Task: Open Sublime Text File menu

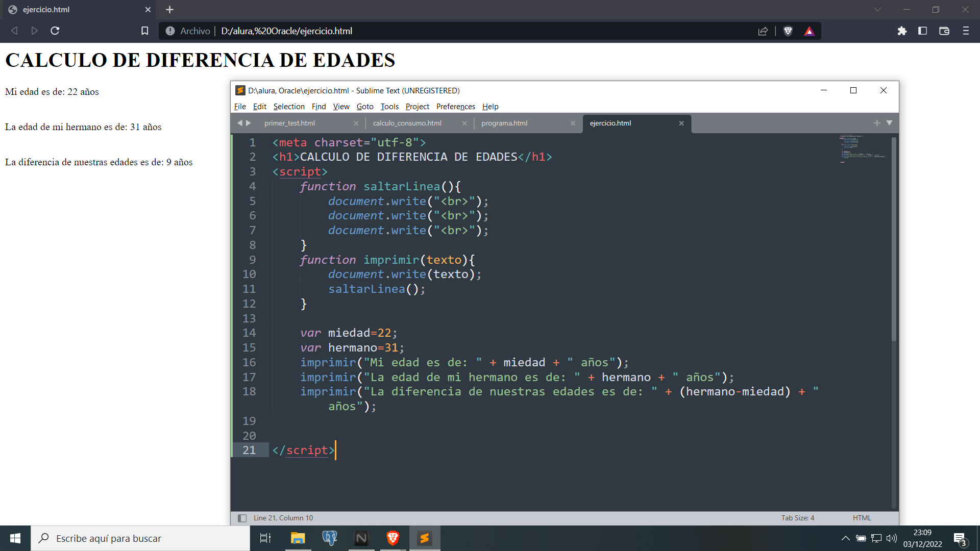Action: (x=240, y=107)
